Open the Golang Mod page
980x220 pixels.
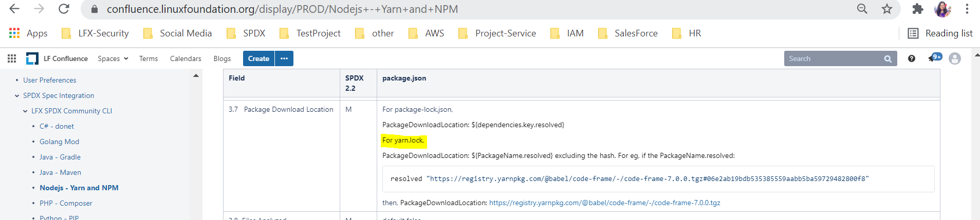click(x=59, y=142)
